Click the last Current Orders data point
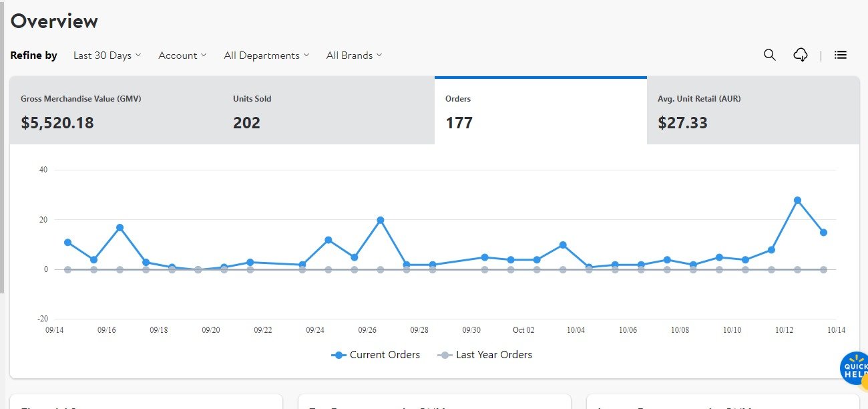The image size is (868, 409). [x=823, y=233]
